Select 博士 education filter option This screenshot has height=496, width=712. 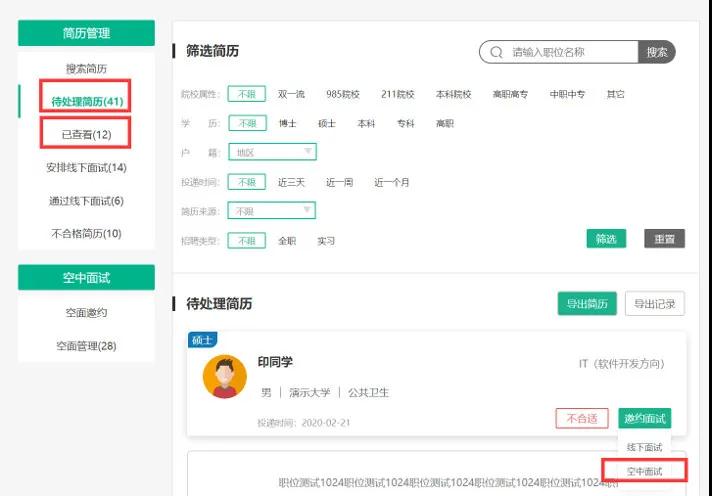[x=288, y=123]
